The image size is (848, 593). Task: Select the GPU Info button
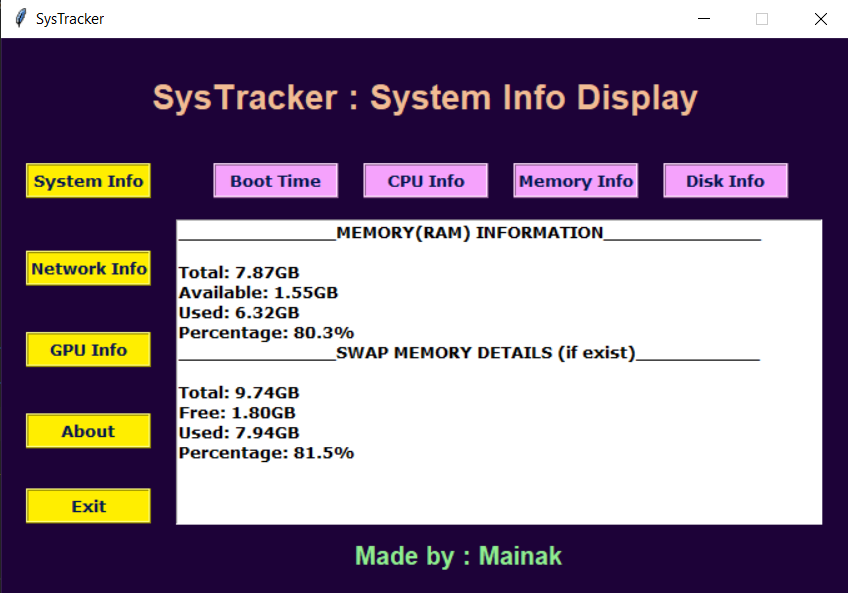pos(88,350)
